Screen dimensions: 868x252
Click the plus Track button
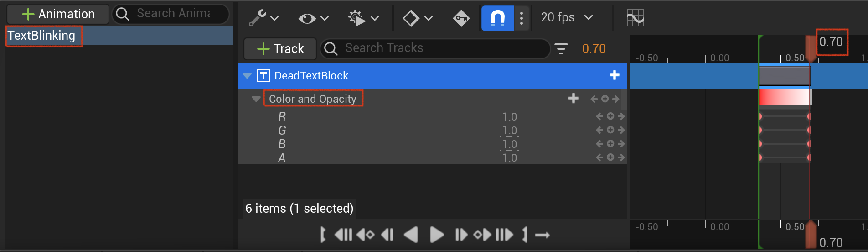[x=280, y=48]
